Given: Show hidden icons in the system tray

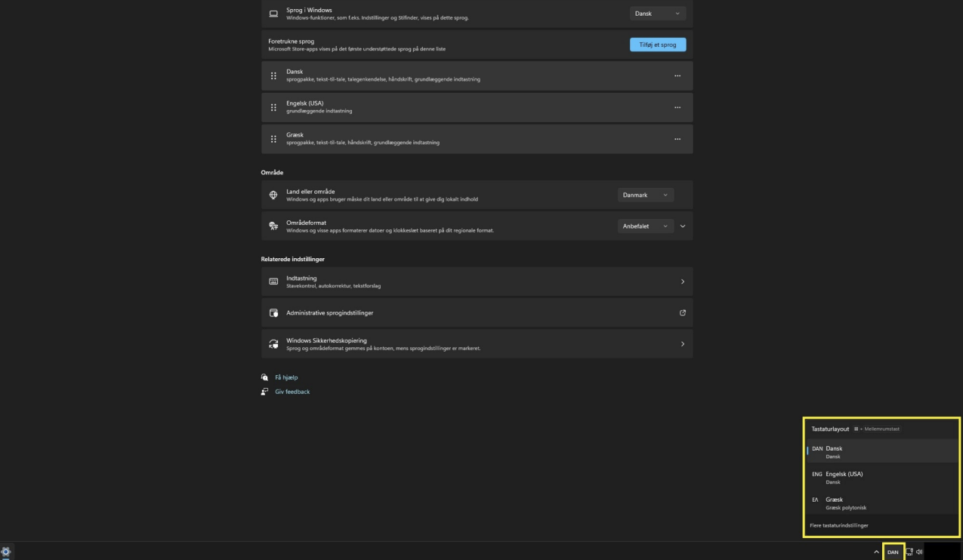Looking at the screenshot, I should tap(876, 552).
